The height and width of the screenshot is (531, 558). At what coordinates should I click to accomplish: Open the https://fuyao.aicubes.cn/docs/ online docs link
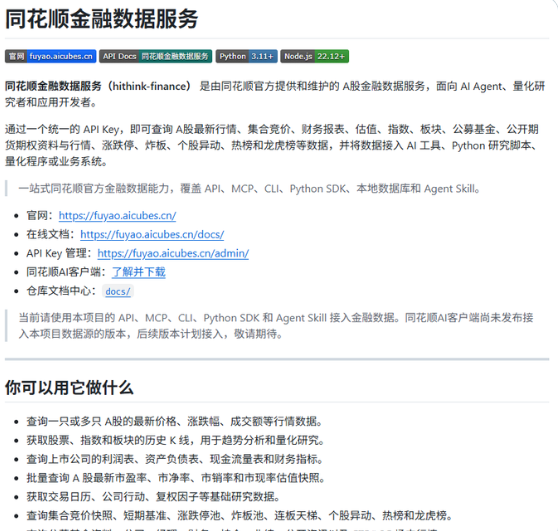152,235
